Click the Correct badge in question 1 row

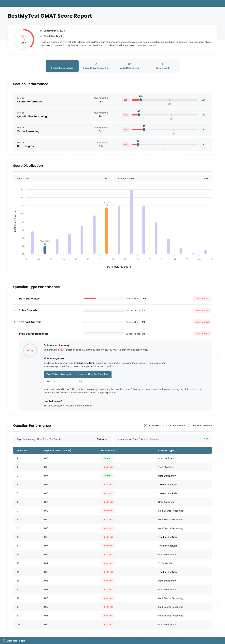pyautogui.click(x=107, y=458)
